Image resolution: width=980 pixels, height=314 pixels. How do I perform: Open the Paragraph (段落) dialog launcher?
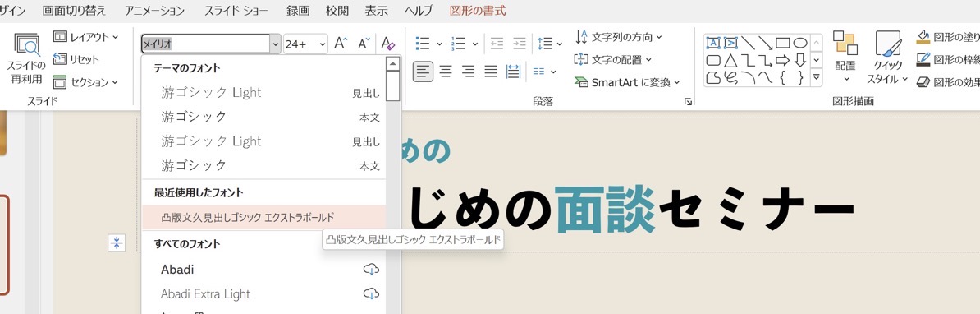point(688,101)
